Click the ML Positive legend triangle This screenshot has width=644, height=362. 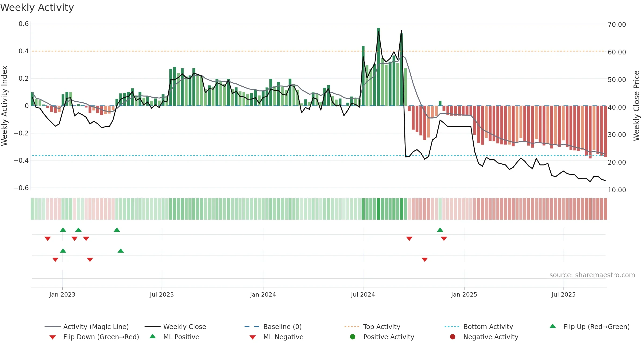[x=153, y=336]
